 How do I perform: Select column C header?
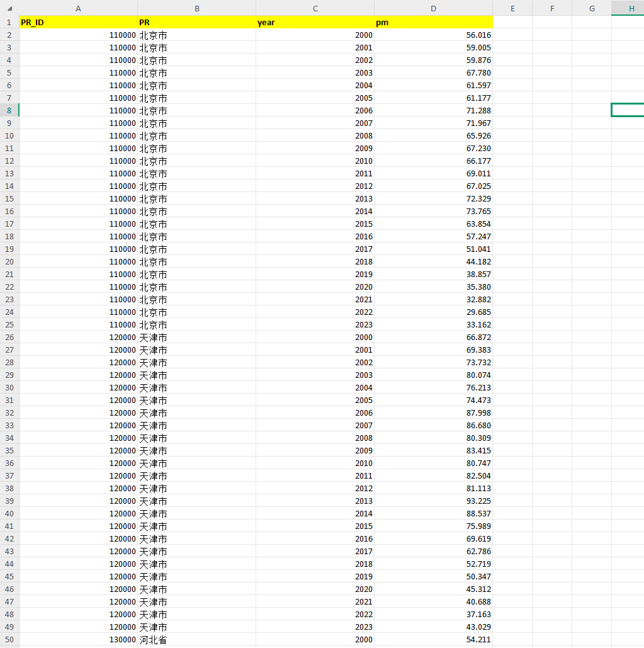click(x=315, y=8)
